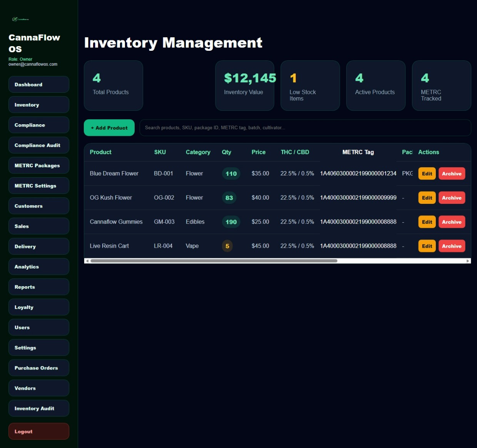
Task: Open Purchase Orders page
Action: coord(39,368)
